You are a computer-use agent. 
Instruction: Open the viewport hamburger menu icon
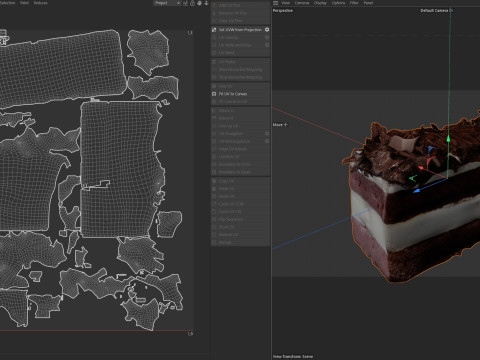[275, 3]
